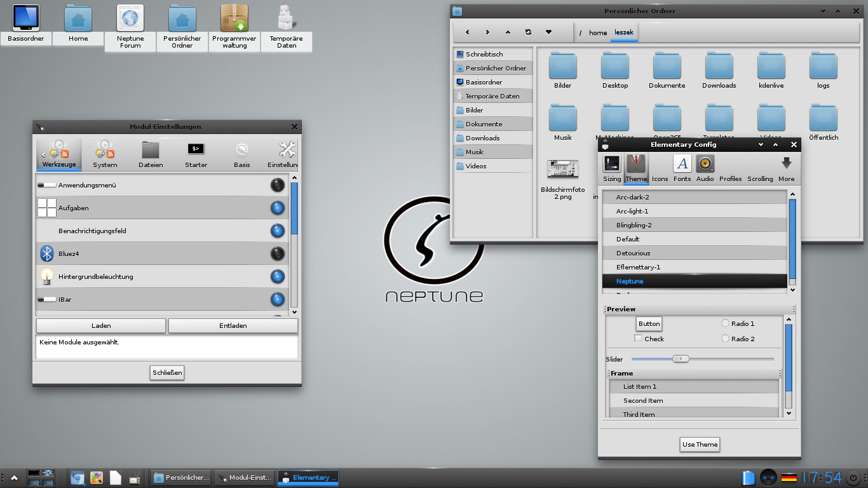
Task: Click the up arrow of the module list scrollbar
Action: click(294, 178)
